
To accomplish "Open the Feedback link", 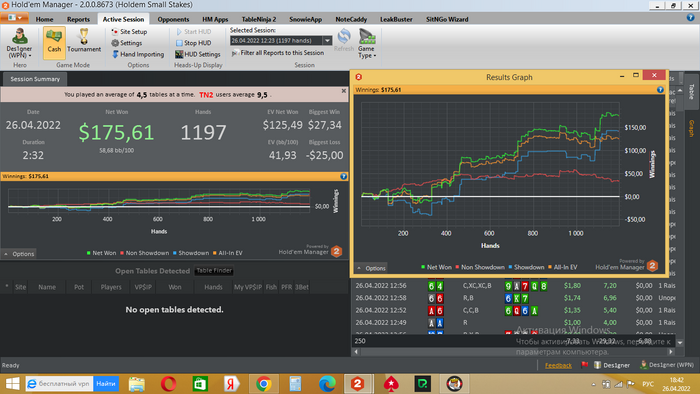I will pyautogui.click(x=558, y=365).
